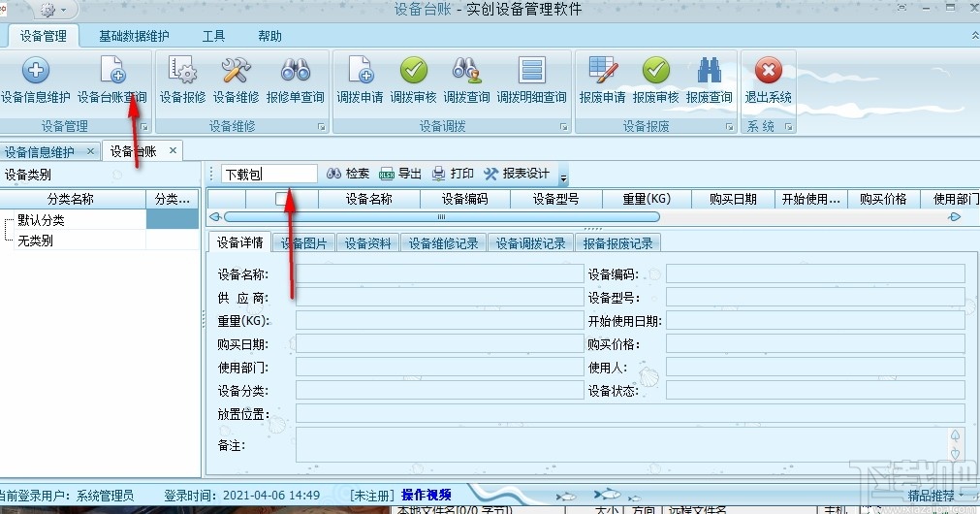Switch to 基础数据维护 ribbon tab
980x514 pixels.
click(x=134, y=36)
